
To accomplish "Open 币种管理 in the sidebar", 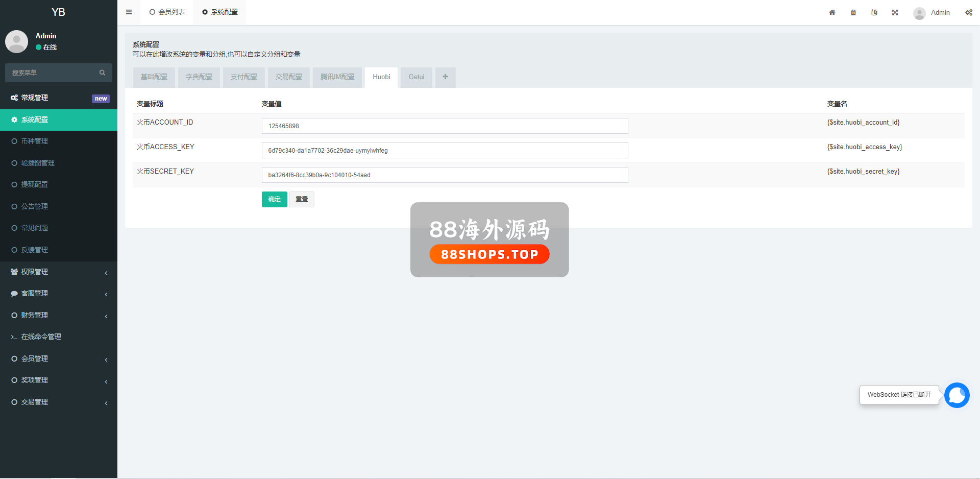I will pyautogui.click(x=35, y=141).
